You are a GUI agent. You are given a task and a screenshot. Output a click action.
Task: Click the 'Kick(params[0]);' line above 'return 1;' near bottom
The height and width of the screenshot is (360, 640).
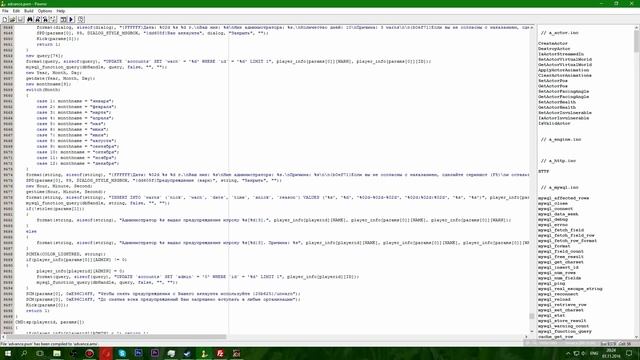[47, 305]
